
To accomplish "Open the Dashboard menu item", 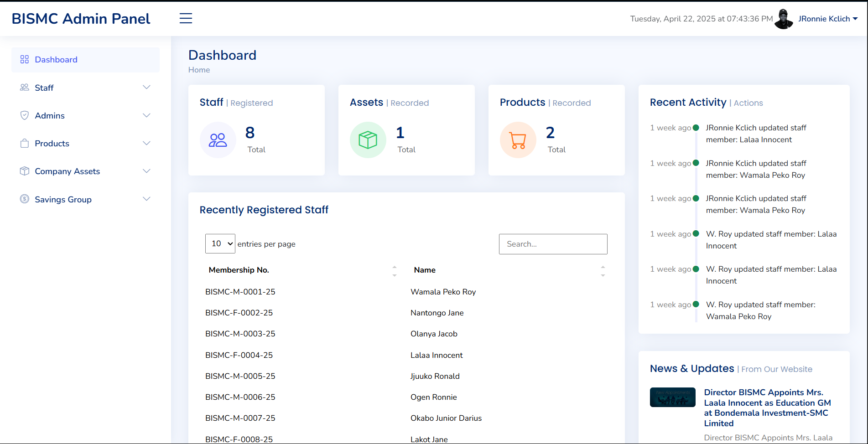I will click(85, 60).
